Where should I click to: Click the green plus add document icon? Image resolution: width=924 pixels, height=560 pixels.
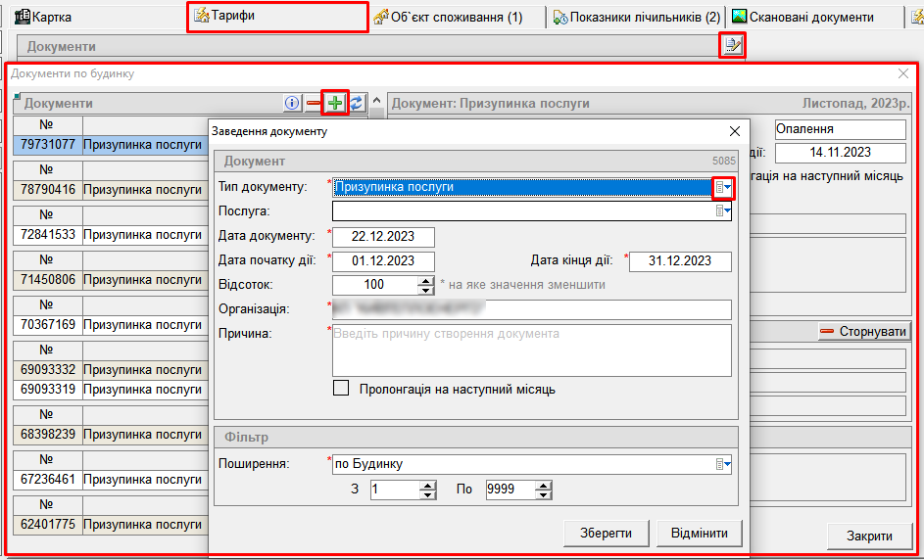pyautogui.click(x=335, y=103)
